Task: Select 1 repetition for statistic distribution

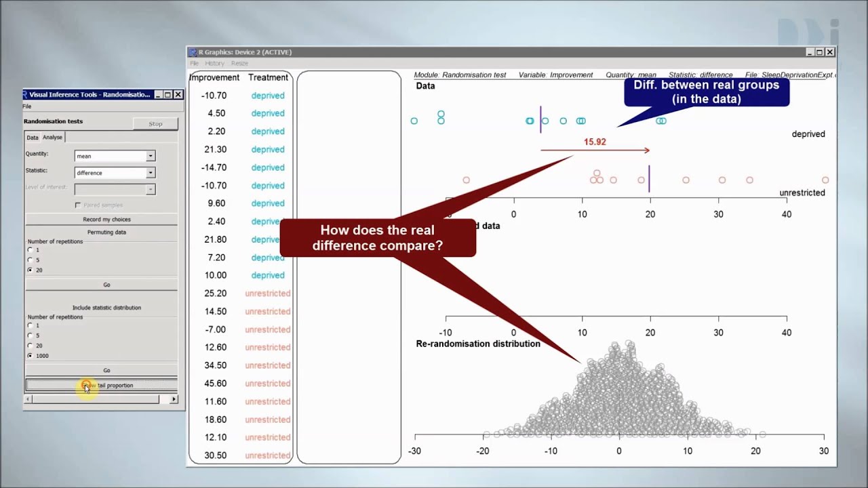Action: 30,325
